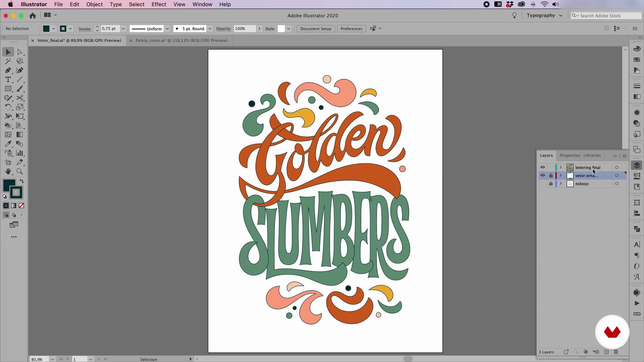Screen dimensions: 644x362
Task: Select the Artboard tool
Action: point(8,162)
